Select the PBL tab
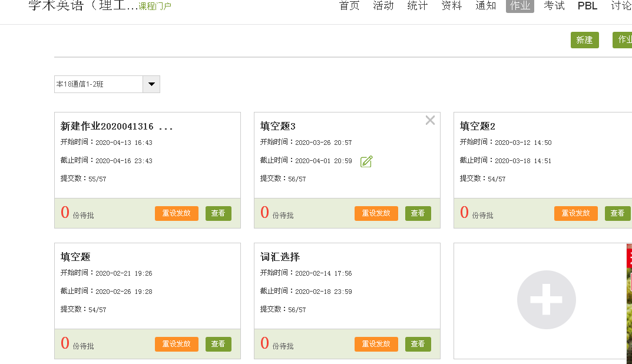Image resolution: width=632 pixels, height=364 pixels. click(x=587, y=6)
